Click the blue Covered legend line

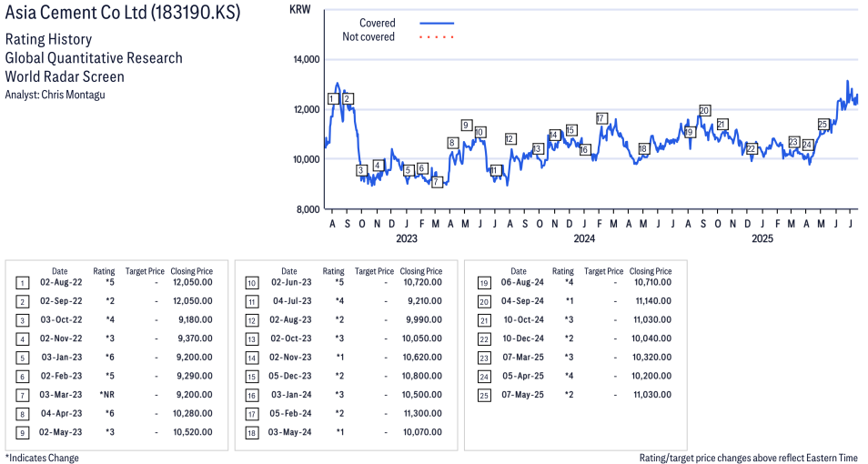point(437,24)
